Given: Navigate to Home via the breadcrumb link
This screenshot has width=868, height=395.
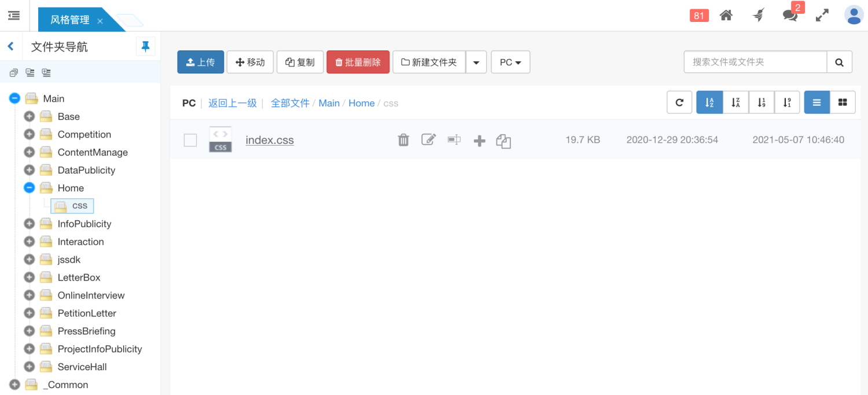Looking at the screenshot, I should coord(361,103).
